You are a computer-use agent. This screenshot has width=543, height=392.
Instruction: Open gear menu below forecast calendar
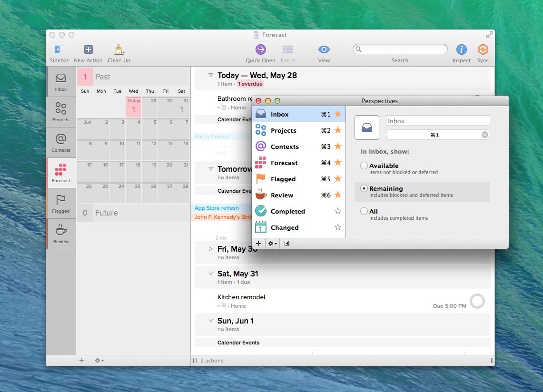(x=99, y=361)
